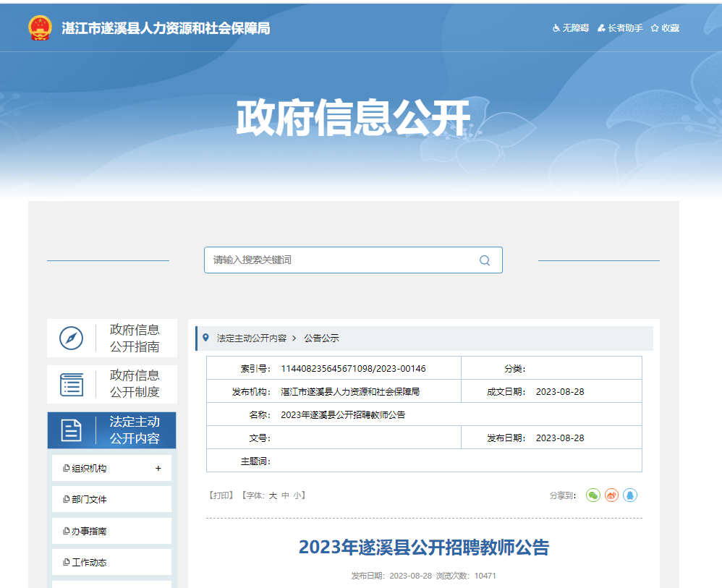The height and width of the screenshot is (588, 722).
Task: Expand 组织机构 with the plus sign
Action: 158,469
